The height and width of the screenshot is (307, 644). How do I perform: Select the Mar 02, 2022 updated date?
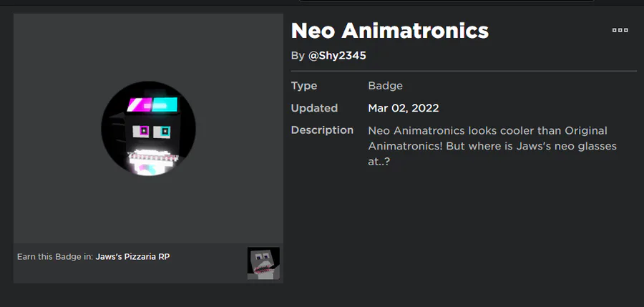point(403,108)
